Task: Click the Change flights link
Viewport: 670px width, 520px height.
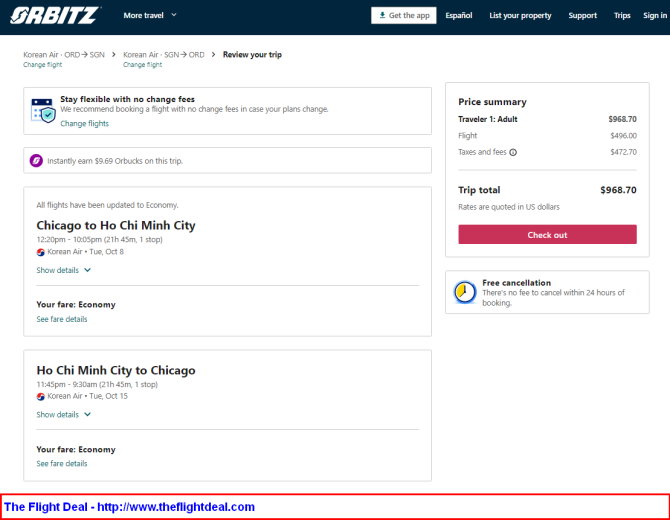Action: [x=85, y=123]
